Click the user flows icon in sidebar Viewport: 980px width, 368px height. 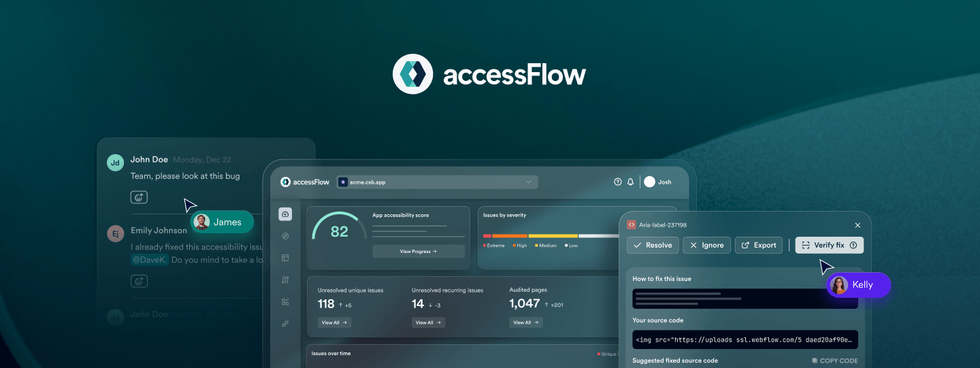tap(285, 280)
